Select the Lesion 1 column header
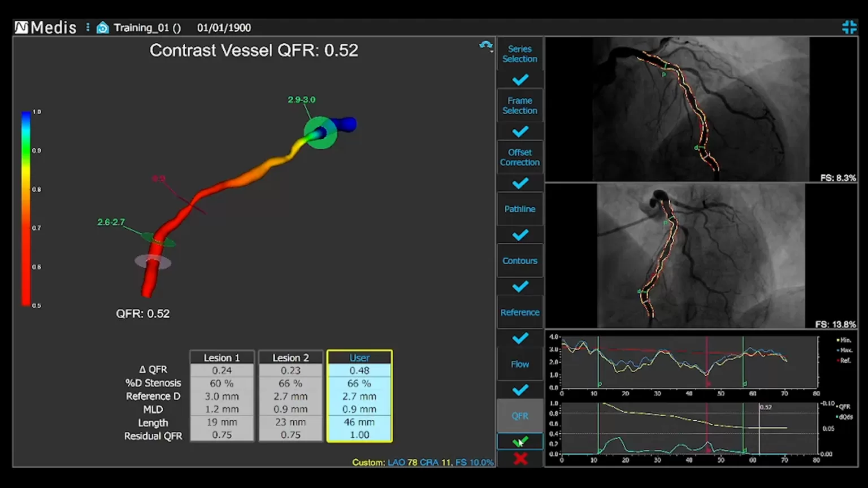 pyautogui.click(x=222, y=358)
